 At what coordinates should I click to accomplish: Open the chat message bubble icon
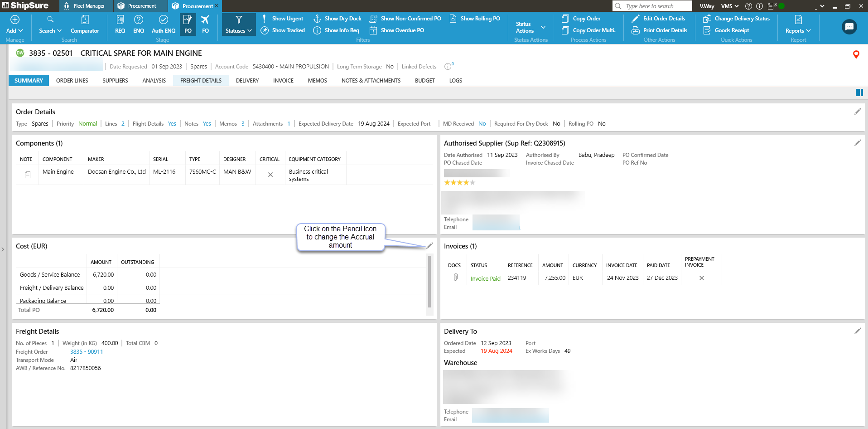coord(849,27)
